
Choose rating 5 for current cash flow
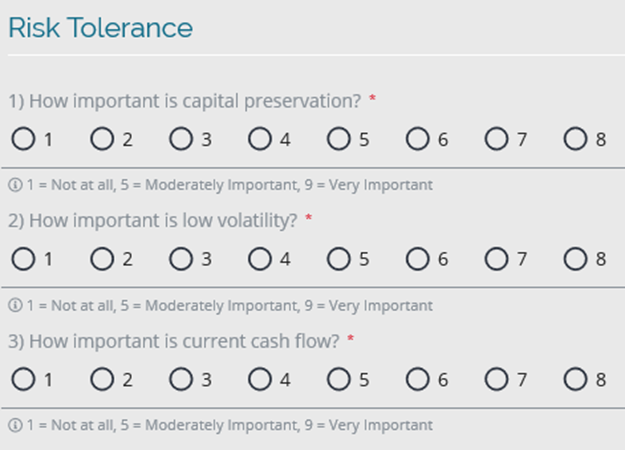pyautogui.click(x=339, y=379)
